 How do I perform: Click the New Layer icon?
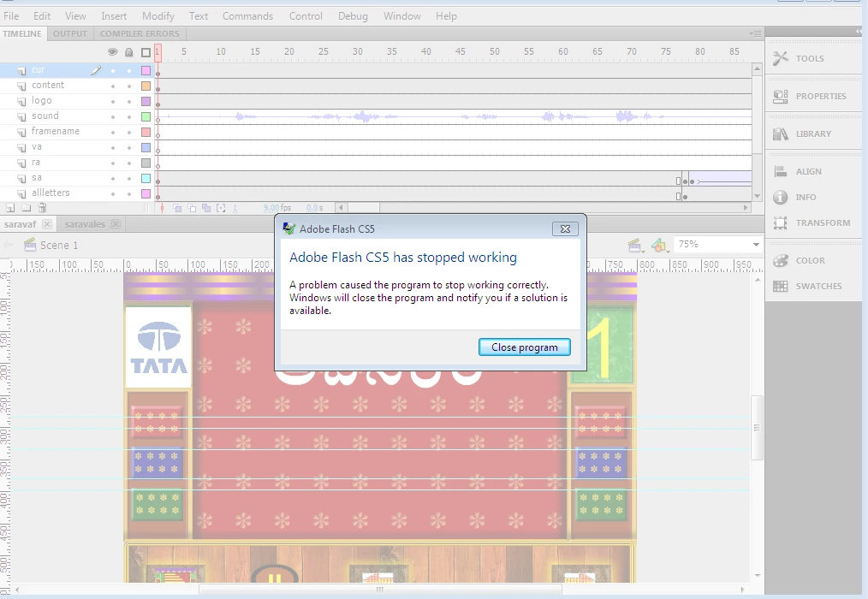pos(10,208)
